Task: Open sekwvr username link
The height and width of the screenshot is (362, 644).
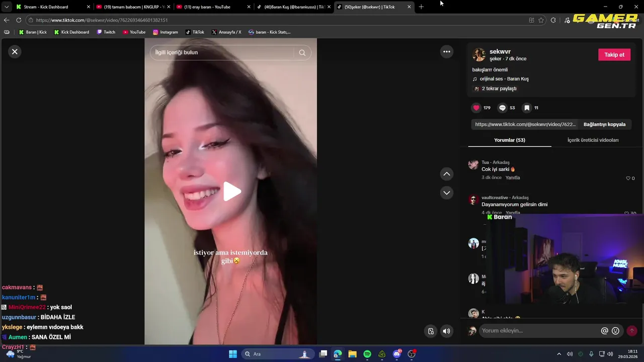Action: (500, 52)
